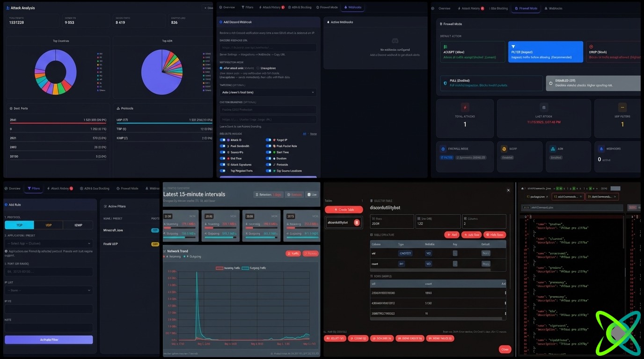Click the Active Filters header icon
Screen dimensions: 644x359
click(105, 206)
